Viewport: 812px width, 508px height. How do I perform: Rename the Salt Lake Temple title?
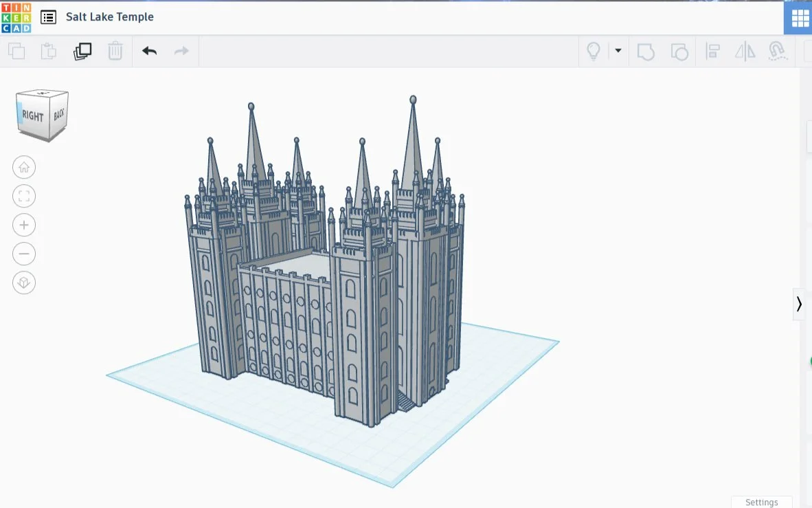(x=110, y=17)
